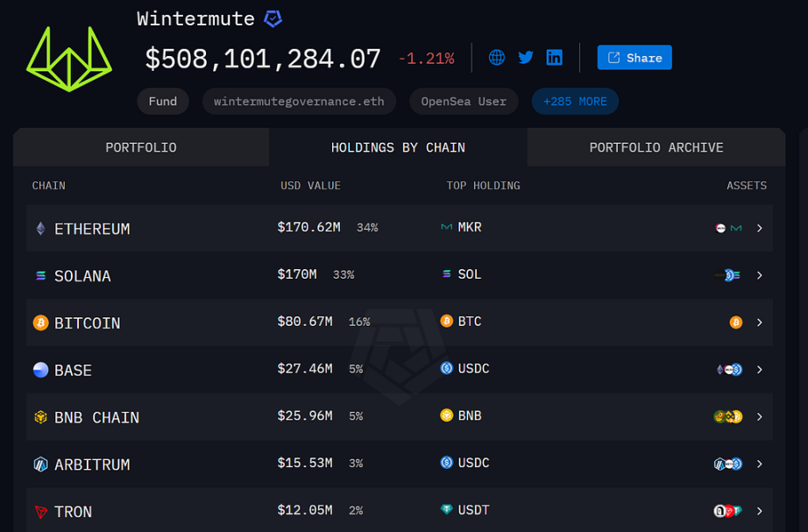Switch to the Portfolio Archive tab

(x=656, y=147)
